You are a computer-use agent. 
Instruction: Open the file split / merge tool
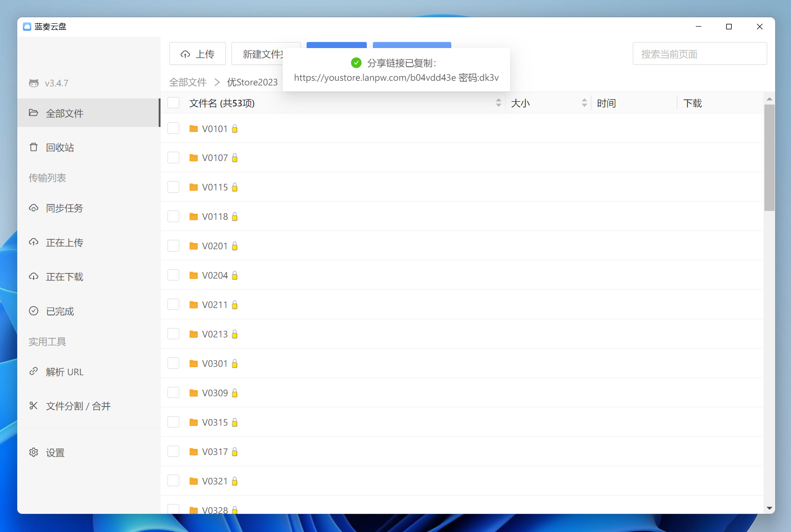(89, 406)
